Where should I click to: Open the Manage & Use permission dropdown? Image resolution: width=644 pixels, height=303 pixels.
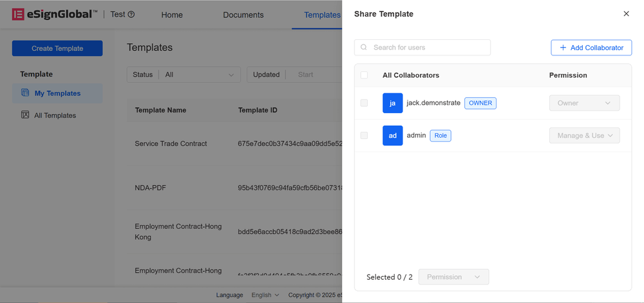(x=584, y=135)
